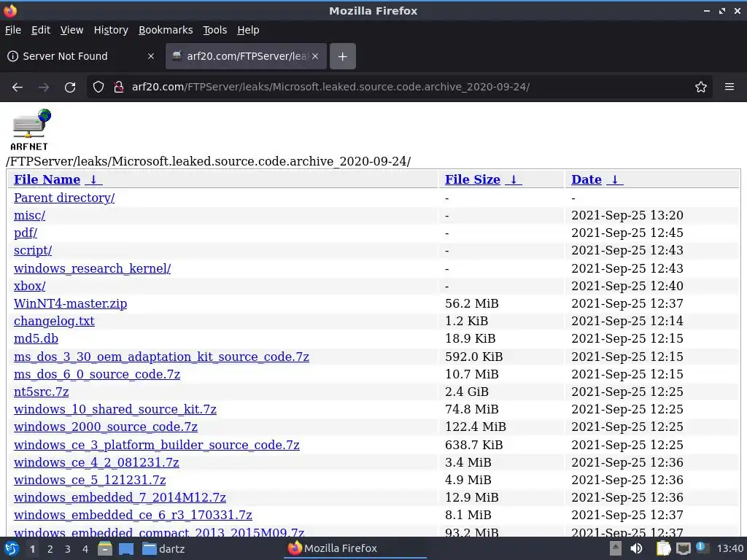Bookmark this page with the star
This screenshot has height=560, width=747.
click(x=701, y=87)
